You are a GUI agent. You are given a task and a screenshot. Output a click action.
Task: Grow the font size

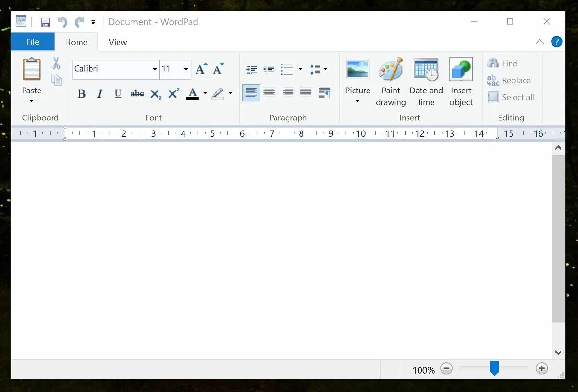[201, 69]
